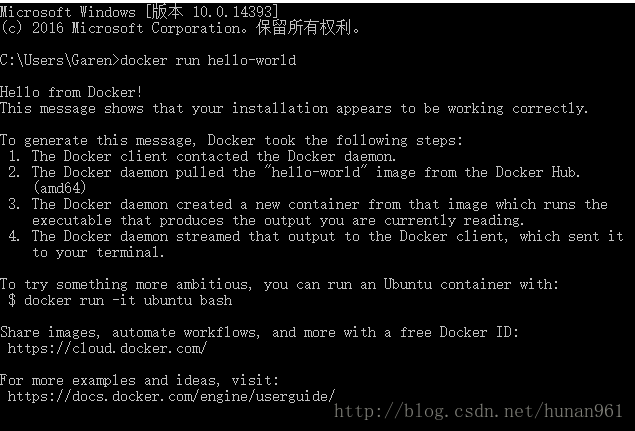
Task: Click the "For more examples and ideas, visit:" line
Action: pyautogui.click(x=139, y=380)
